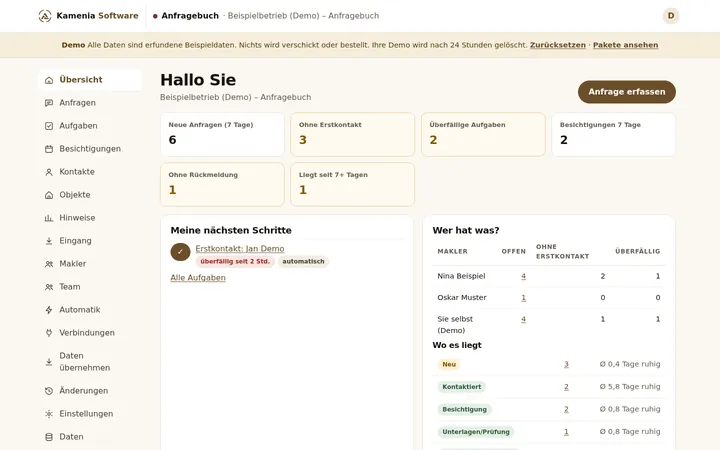Click the überfällig seit 2 Std. badge
The width and height of the screenshot is (720, 450).
click(x=235, y=261)
